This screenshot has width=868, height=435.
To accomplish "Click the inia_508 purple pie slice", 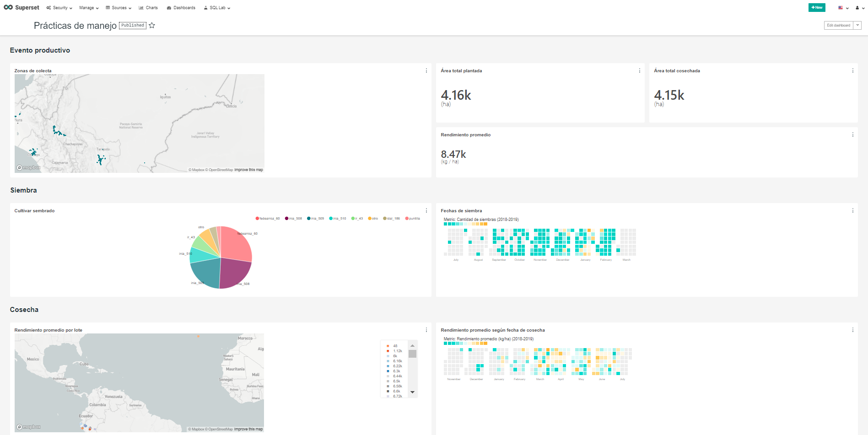I will tap(235, 274).
